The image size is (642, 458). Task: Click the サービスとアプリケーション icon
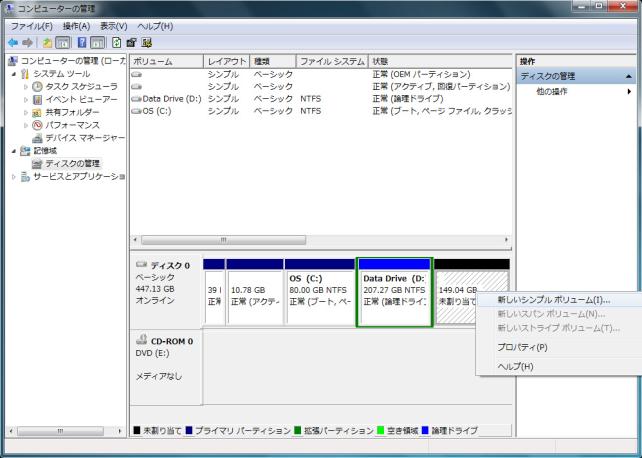coord(25,176)
